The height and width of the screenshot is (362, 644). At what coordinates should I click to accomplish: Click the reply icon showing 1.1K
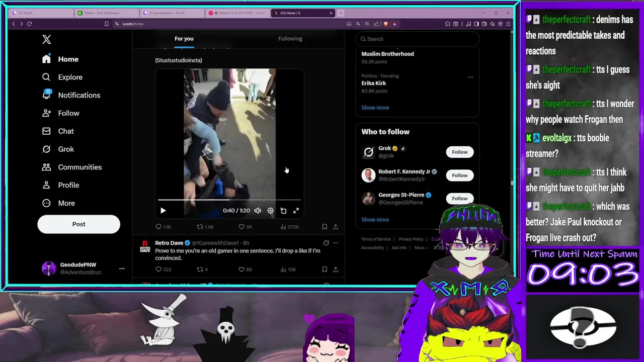coord(163,227)
